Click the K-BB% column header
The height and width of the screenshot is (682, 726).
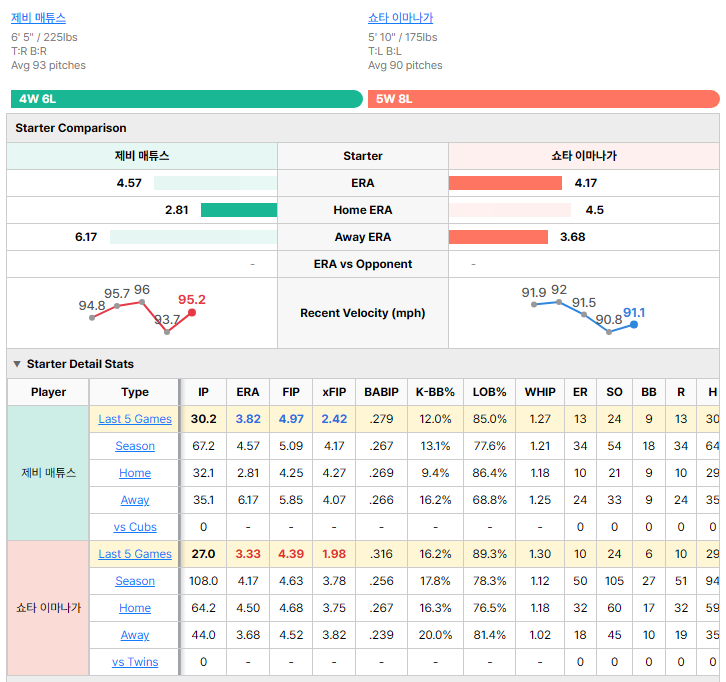(435, 392)
